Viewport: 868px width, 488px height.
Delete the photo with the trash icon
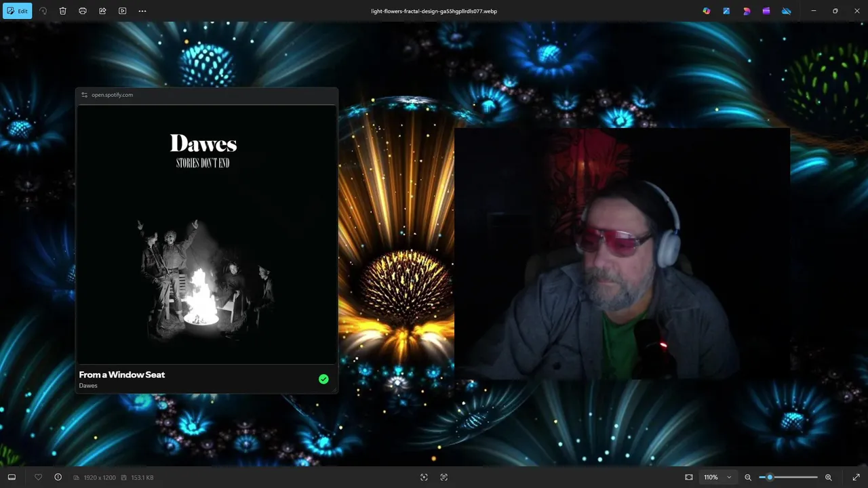click(x=62, y=11)
